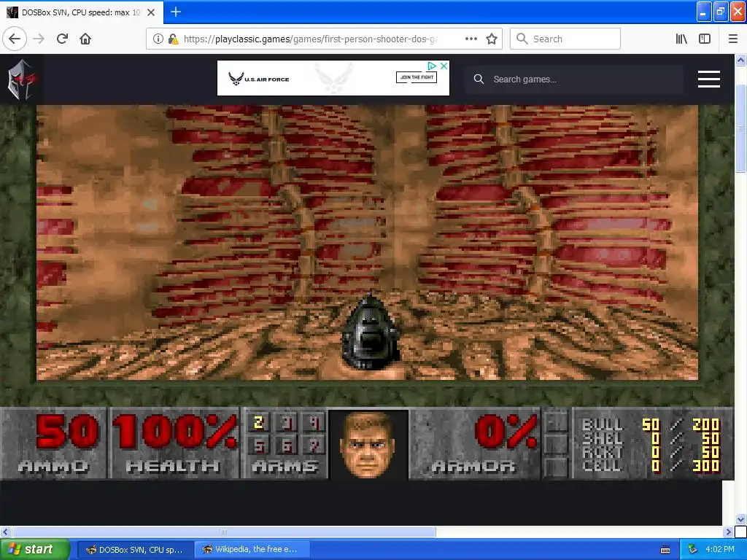Viewport: 747px width, 560px height.
Task: Click the vertical scrollbar up arrow
Action: coord(740,60)
